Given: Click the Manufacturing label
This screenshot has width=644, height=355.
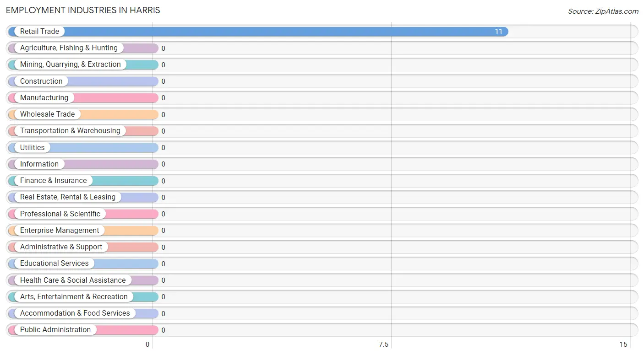Looking at the screenshot, I should click(x=44, y=98).
